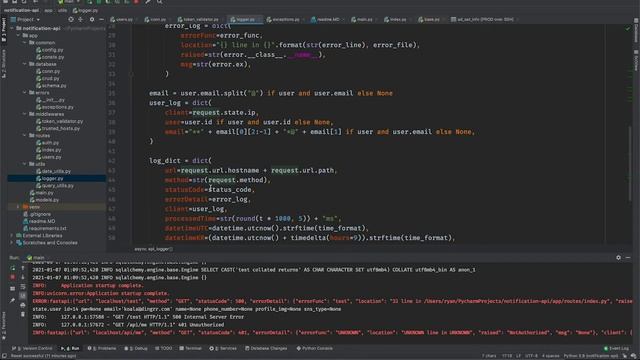The width and height of the screenshot is (640, 360).
Task: Click the pin tab icon in Run panel
Action: coord(13,300)
